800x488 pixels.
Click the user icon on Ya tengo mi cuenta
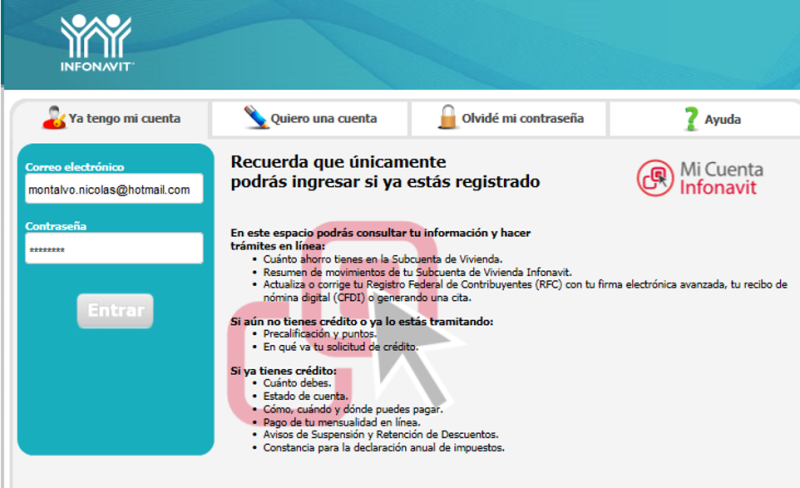click(x=54, y=118)
